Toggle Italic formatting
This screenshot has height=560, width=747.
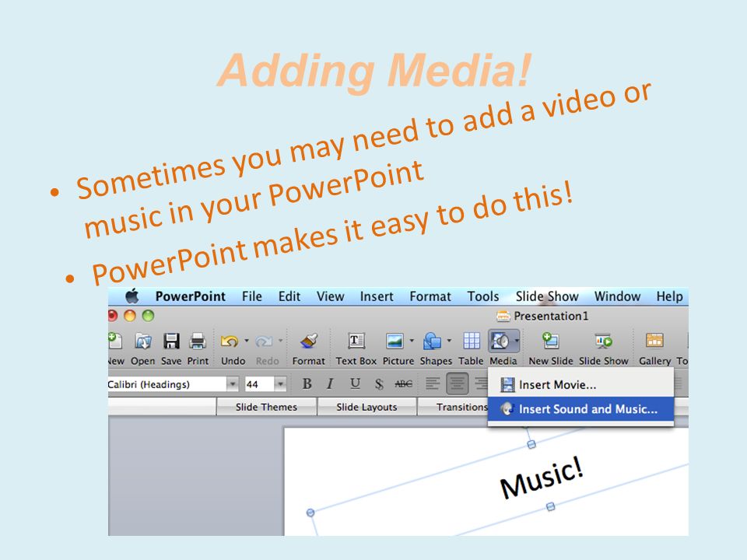330,383
